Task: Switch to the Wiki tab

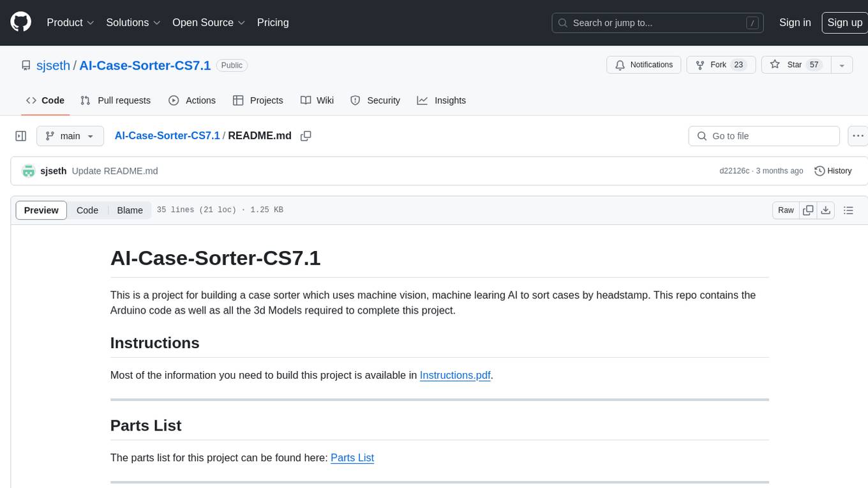Action: tap(317, 100)
